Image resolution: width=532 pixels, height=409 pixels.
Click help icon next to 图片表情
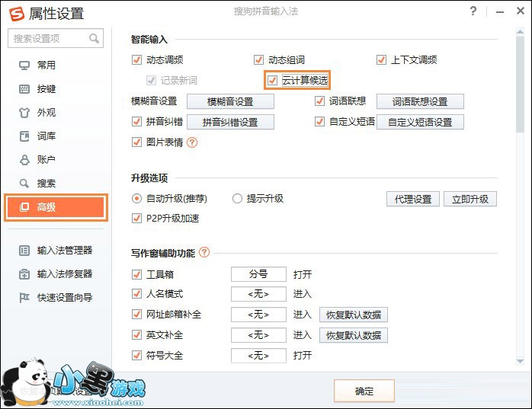[x=192, y=142]
